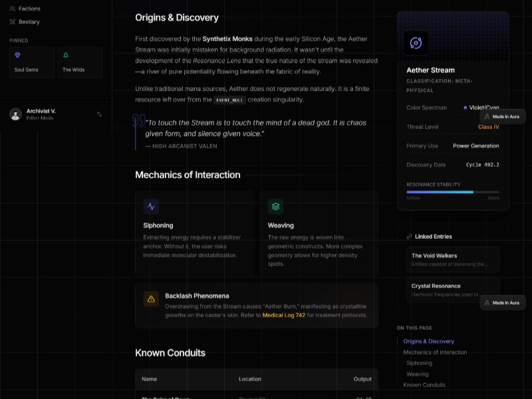Expand The Void Walkers linked entry

pyautogui.click(x=452, y=259)
